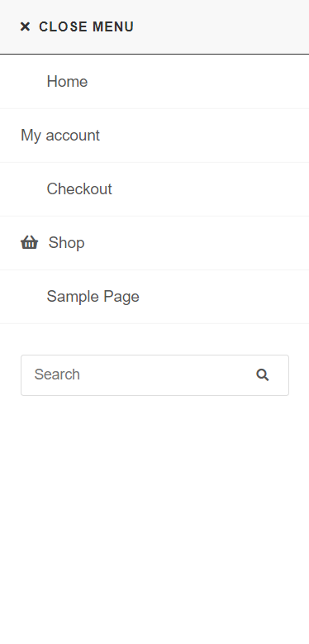Go to My account page
Viewport: 309px width, 644px height.
click(x=154, y=135)
